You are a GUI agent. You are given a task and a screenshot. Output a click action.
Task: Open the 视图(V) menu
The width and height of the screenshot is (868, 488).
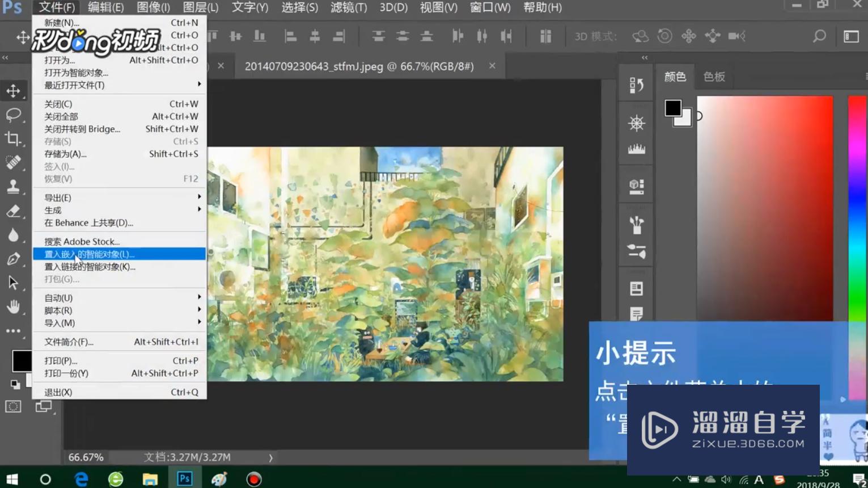click(x=439, y=7)
